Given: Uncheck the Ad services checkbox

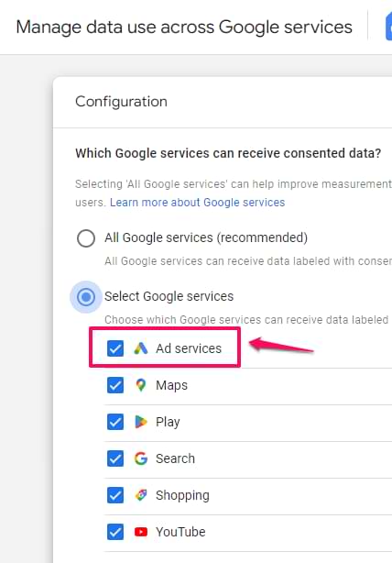Looking at the screenshot, I should point(115,348).
